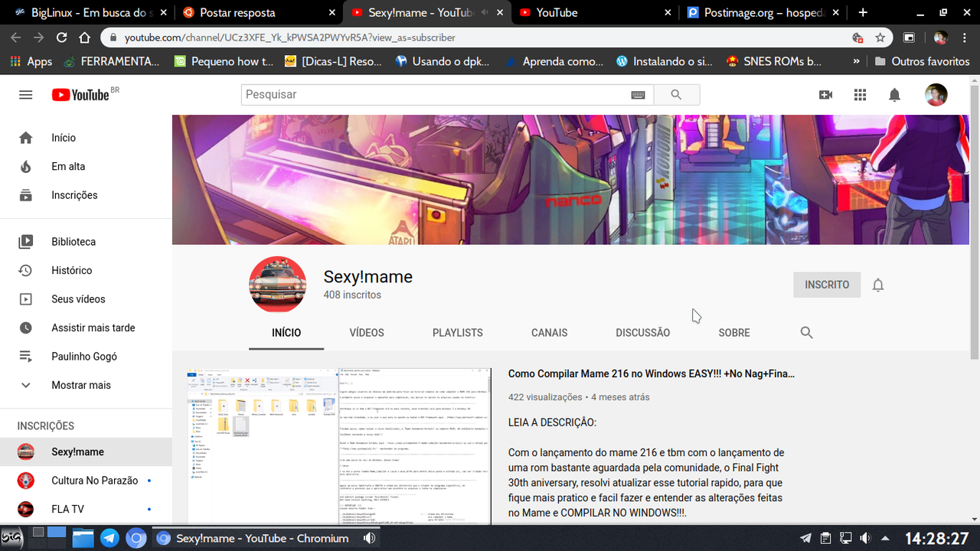Open browser home page icon
The image size is (980, 551).
click(85, 37)
